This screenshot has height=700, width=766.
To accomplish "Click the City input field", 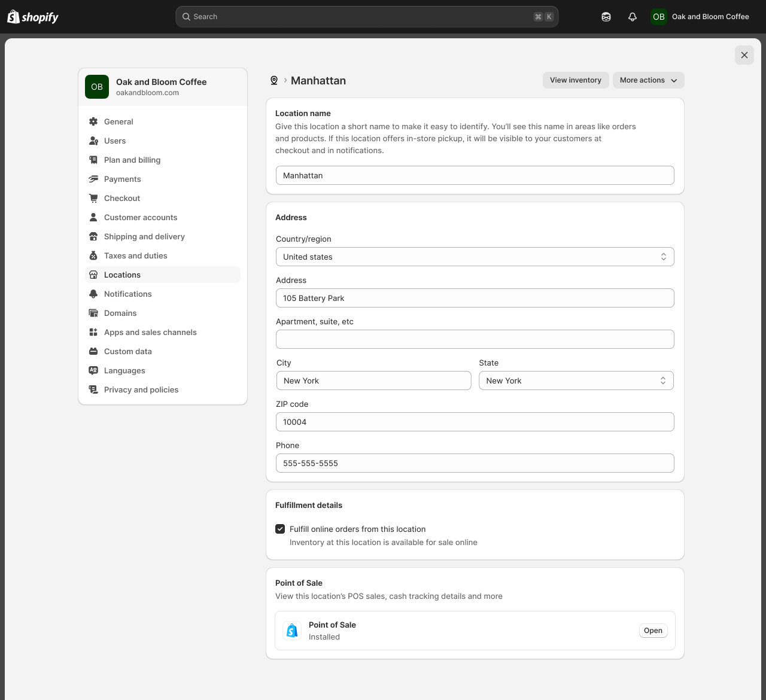I will click(x=374, y=381).
